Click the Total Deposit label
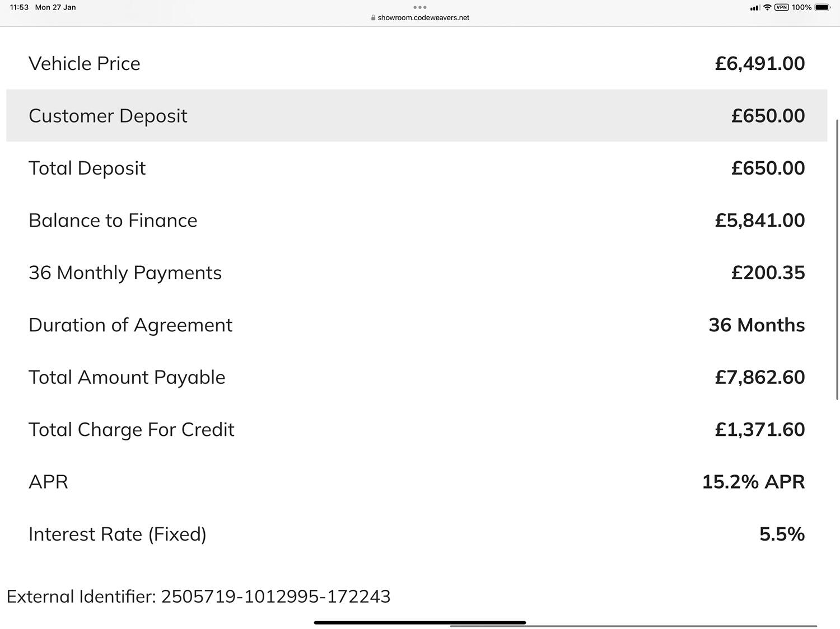Screen dimensions: 840x629 pyautogui.click(x=87, y=168)
